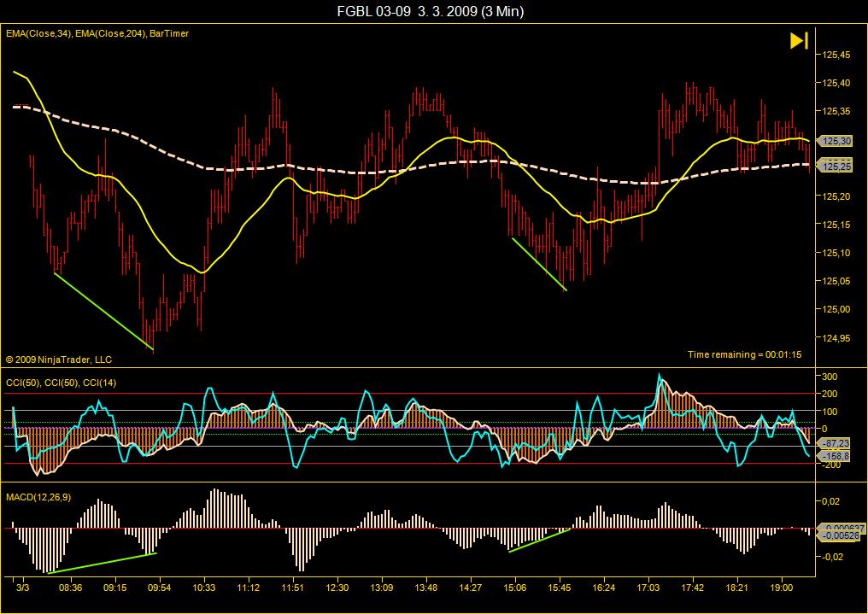Click the 125,10 price axis label
This screenshot has width=868, height=614.
pyautogui.click(x=836, y=253)
